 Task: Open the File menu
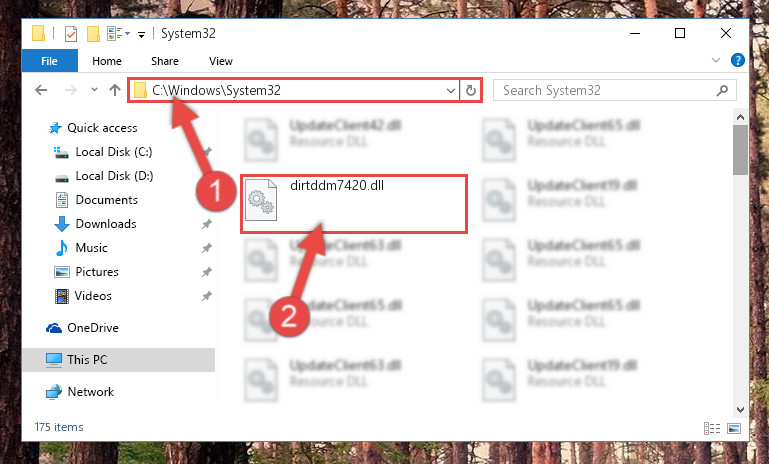(50, 61)
